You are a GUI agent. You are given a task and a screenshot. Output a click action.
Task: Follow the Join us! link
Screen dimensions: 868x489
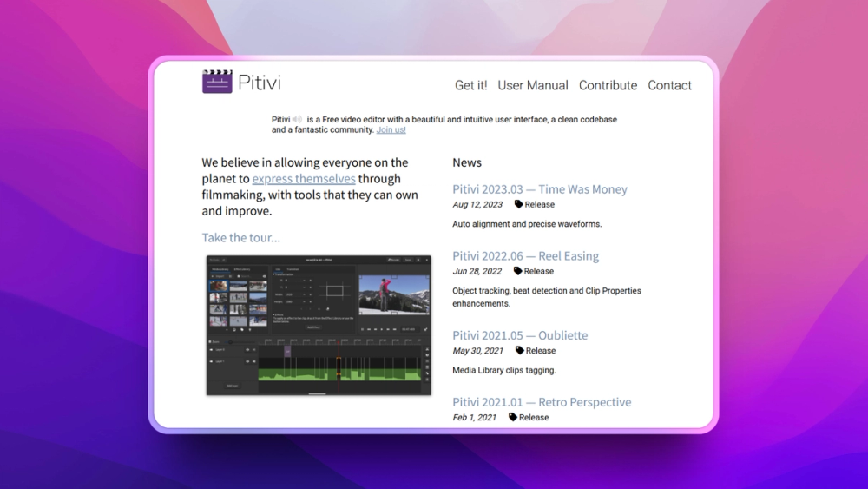tap(391, 129)
